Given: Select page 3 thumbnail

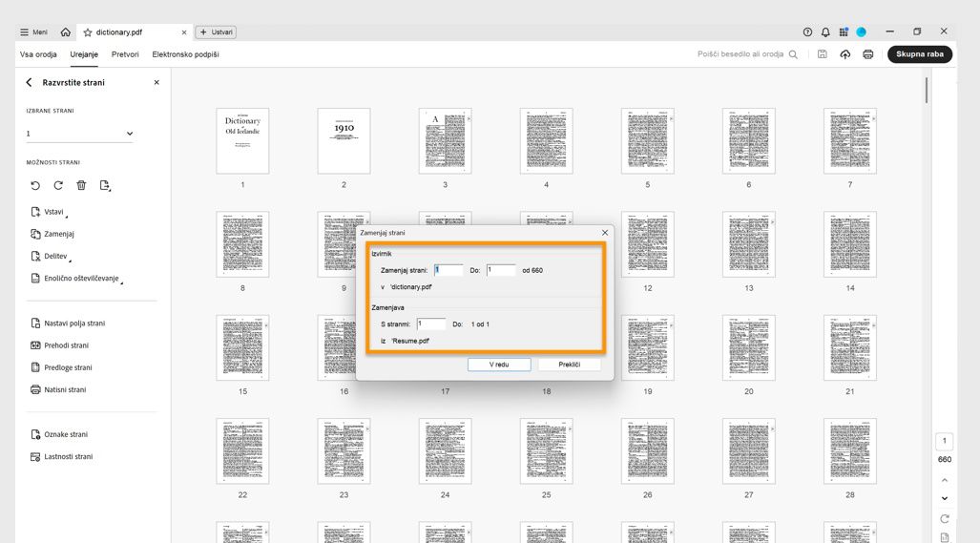Looking at the screenshot, I should (x=445, y=140).
